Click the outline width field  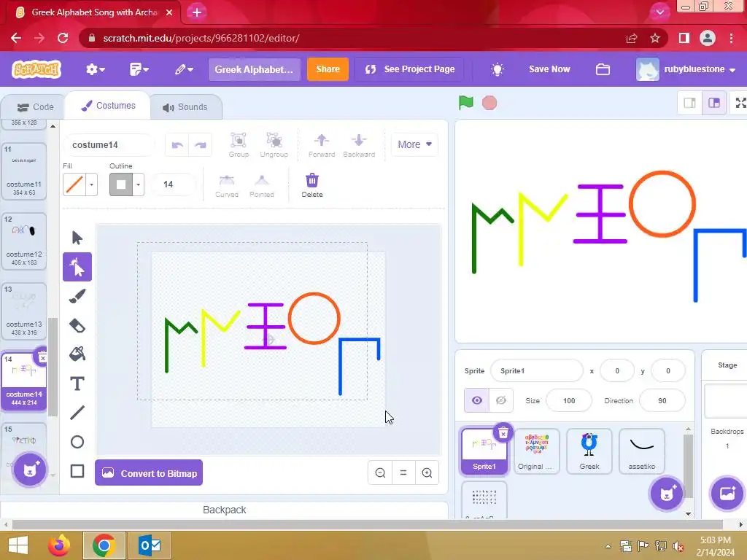(172, 184)
